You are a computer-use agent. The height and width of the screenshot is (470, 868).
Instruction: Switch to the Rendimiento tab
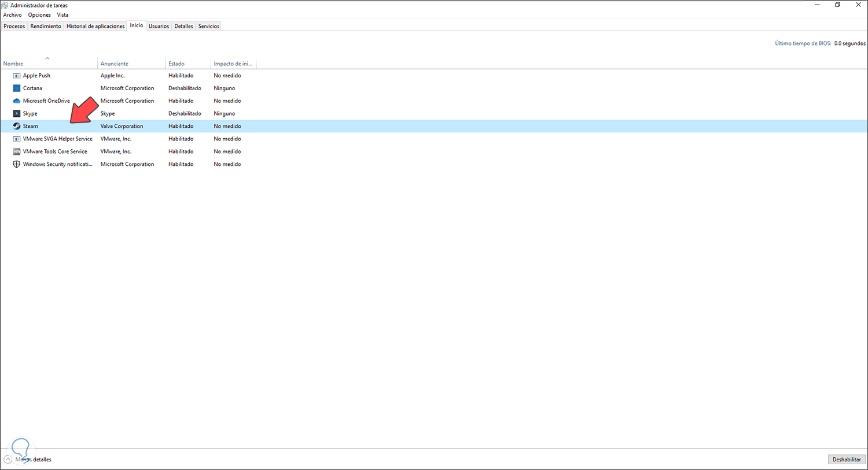point(46,26)
